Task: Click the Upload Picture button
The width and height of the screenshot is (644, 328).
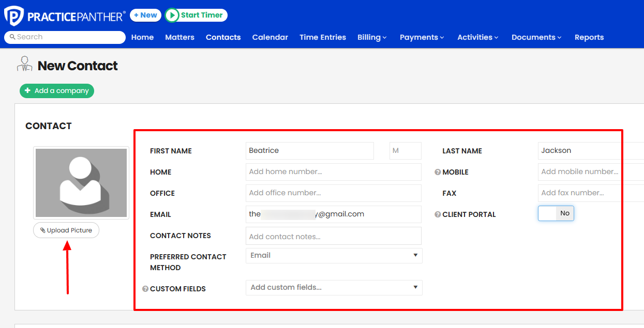Action: 66,230
